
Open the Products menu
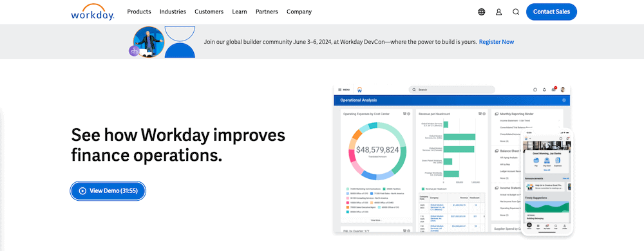point(139,12)
